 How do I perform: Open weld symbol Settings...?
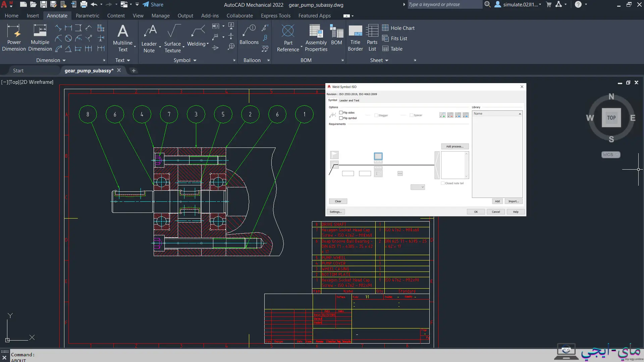coord(335,212)
